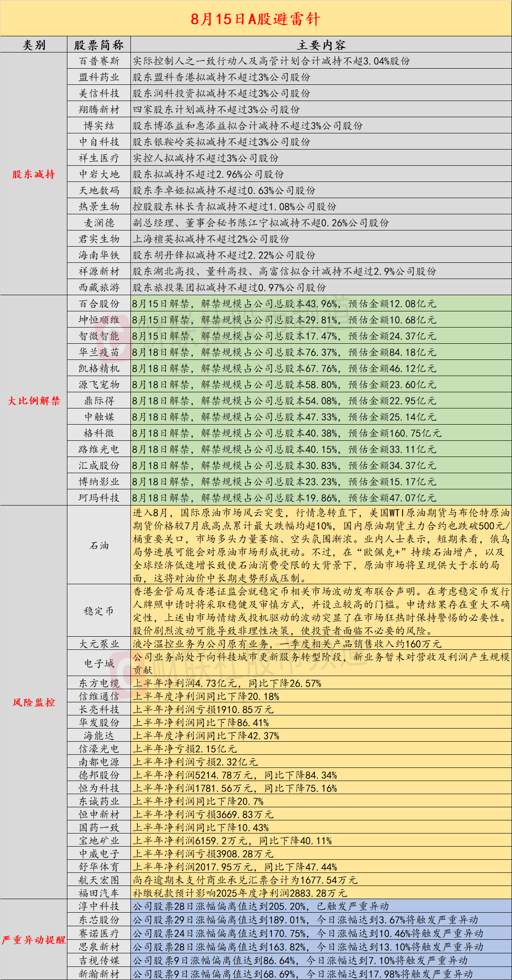Select stock name 德邦股份
The height and width of the screenshot is (980, 512).
(x=99, y=775)
